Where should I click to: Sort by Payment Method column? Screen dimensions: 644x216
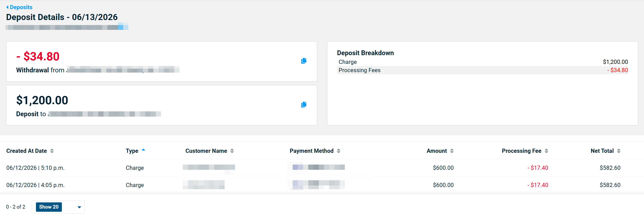pyautogui.click(x=339, y=151)
